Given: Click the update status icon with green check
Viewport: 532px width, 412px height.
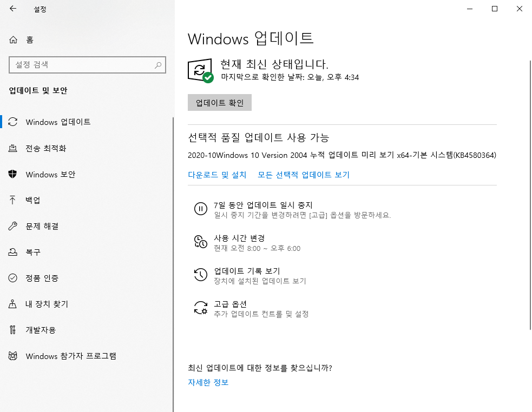Looking at the screenshot, I should (x=201, y=70).
